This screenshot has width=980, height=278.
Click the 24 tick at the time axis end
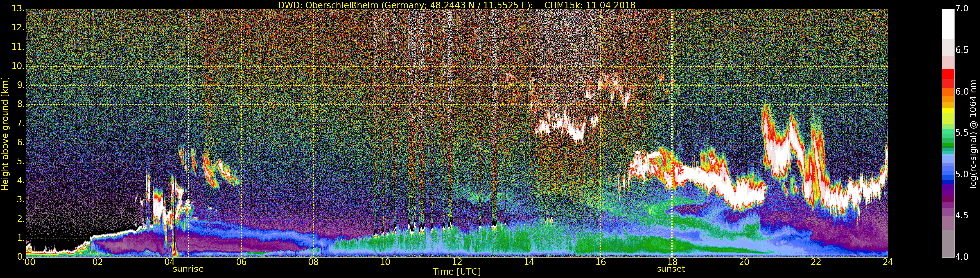[x=888, y=262]
